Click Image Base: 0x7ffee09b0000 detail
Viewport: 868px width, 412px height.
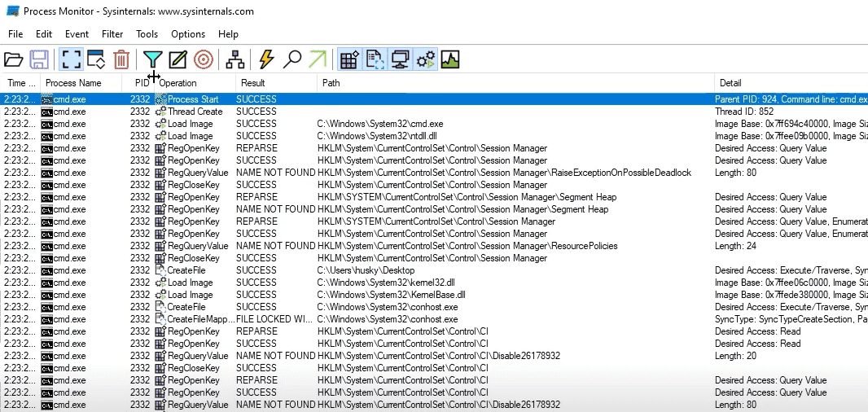791,136
